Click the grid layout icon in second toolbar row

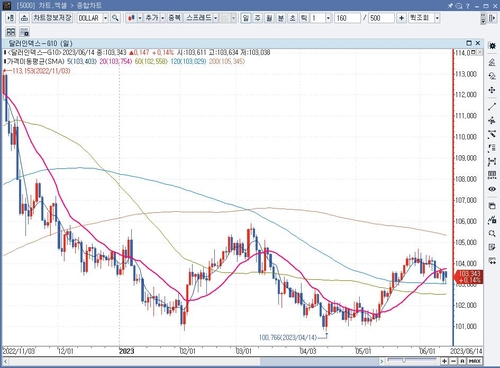point(11,32)
